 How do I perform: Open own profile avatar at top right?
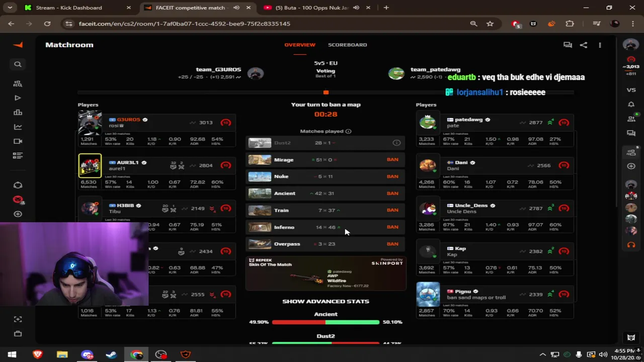point(631,45)
